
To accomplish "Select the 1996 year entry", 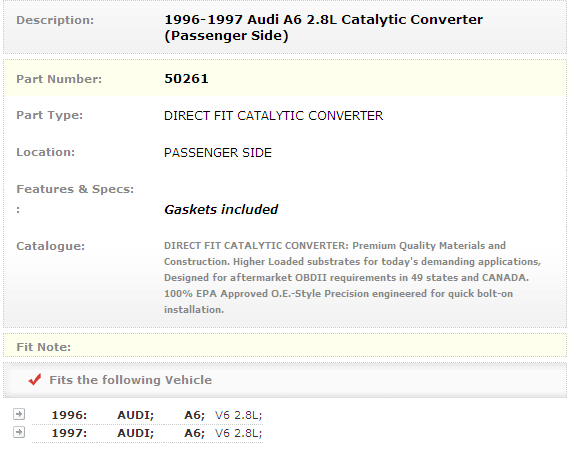I will pyautogui.click(x=69, y=415).
